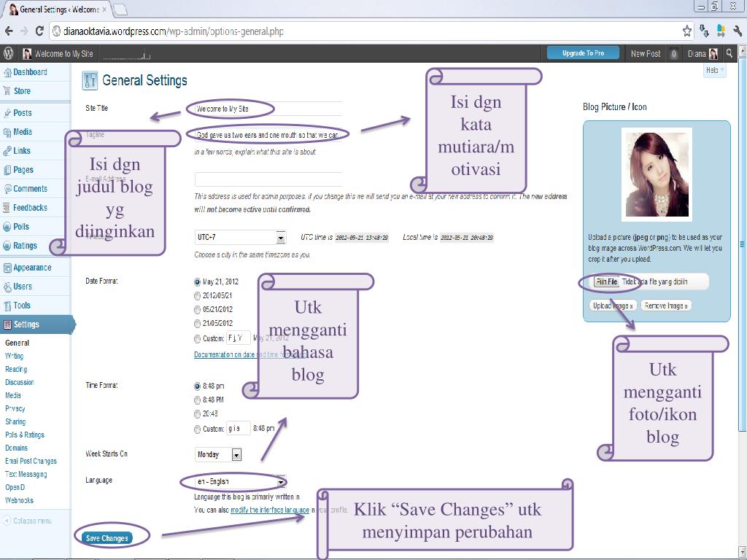The image size is (747, 560).
Task: Select 24-hour time format 20:48
Action: click(197, 414)
